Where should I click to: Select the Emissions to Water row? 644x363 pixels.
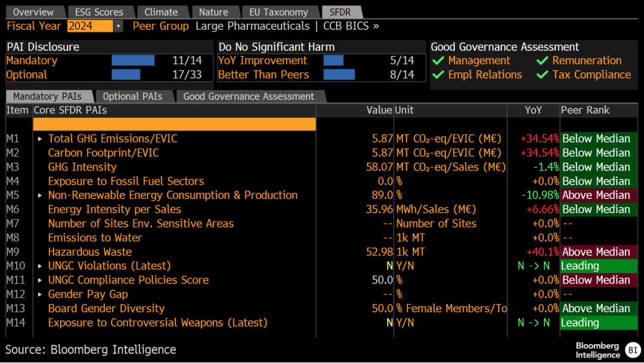(322, 238)
